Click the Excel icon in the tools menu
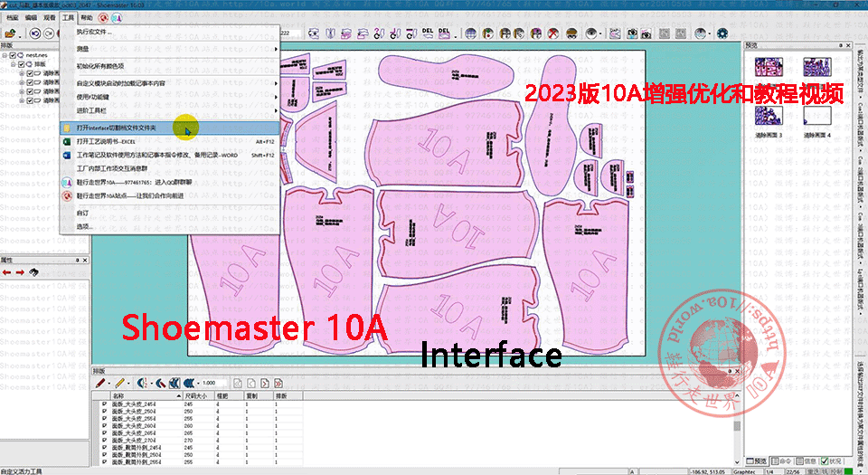Viewport: 868px width, 475px height. (67, 142)
